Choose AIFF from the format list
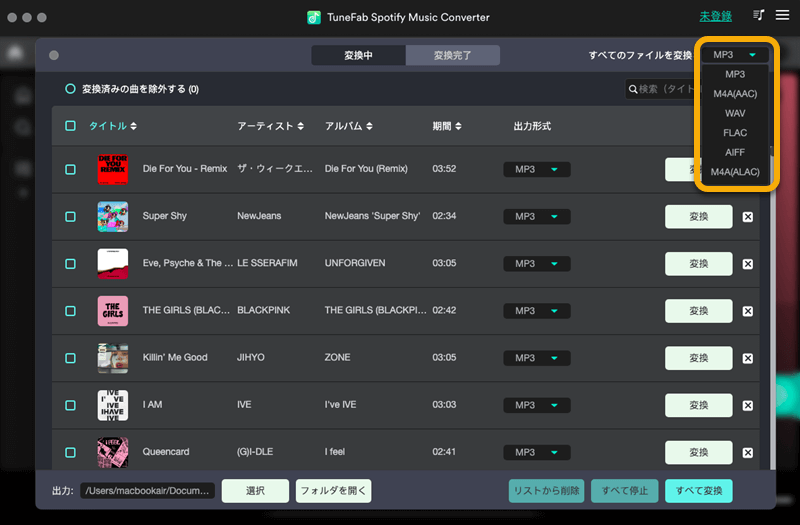 point(735,152)
